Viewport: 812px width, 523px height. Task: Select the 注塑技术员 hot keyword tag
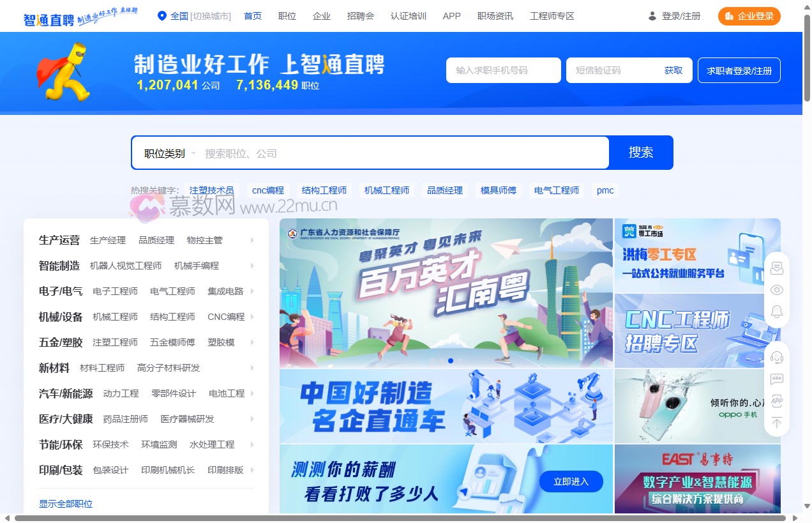click(x=212, y=190)
